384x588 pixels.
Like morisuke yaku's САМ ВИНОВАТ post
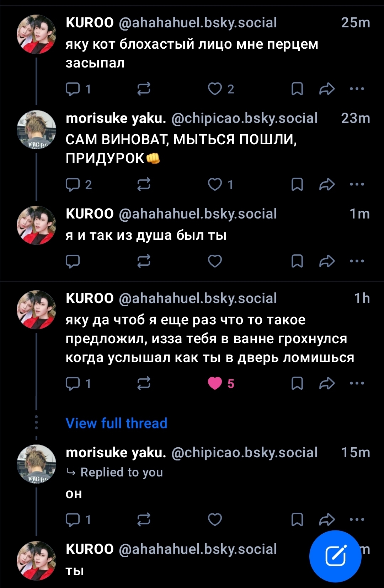click(x=215, y=184)
